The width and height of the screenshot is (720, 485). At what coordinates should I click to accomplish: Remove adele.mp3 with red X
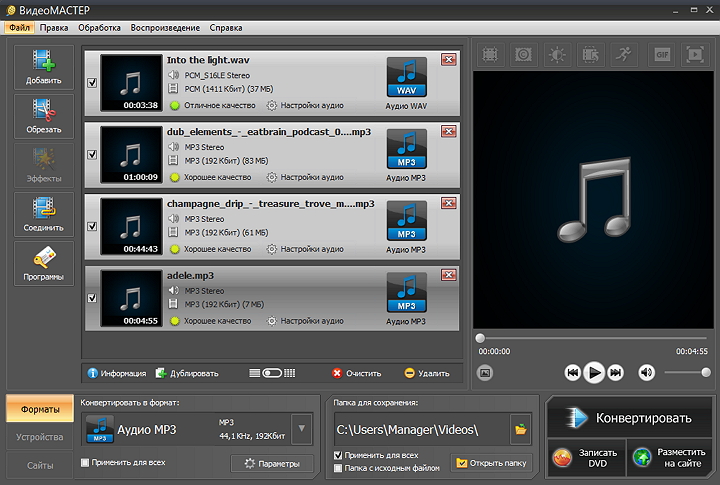pyautogui.click(x=449, y=275)
